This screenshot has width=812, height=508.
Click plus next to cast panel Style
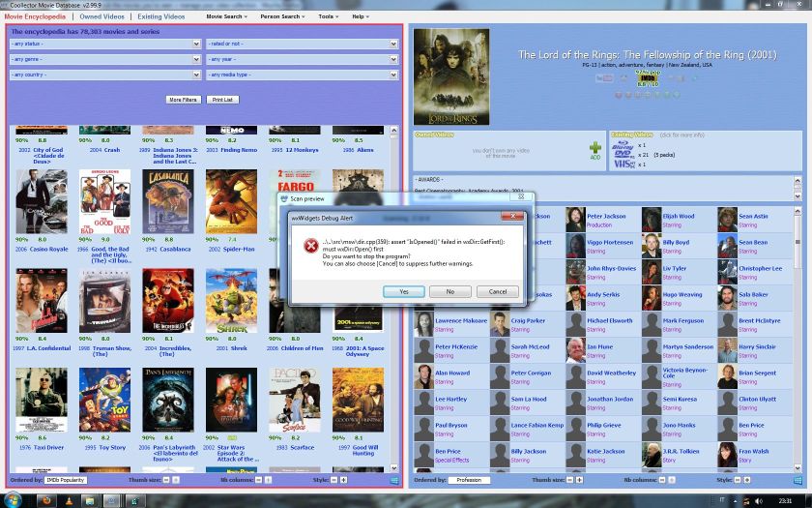click(746, 480)
